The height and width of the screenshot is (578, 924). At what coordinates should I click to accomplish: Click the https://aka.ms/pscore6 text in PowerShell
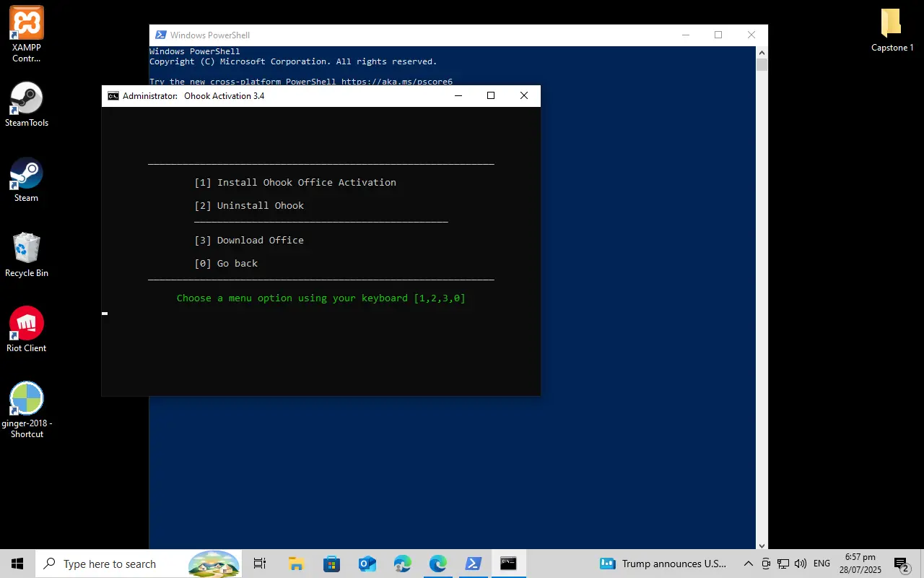pyautogui.click(x=397, y=82)
